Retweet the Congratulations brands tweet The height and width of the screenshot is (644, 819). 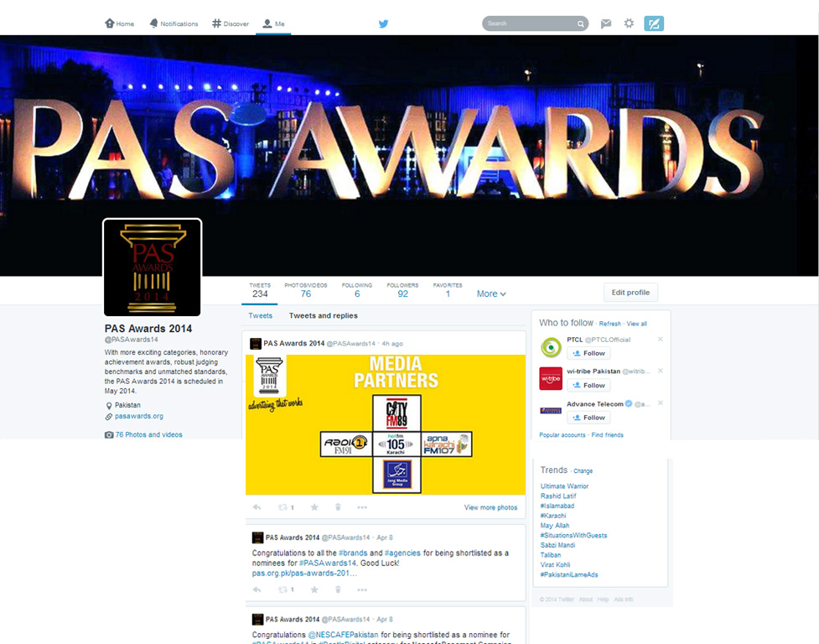[283, 589]
